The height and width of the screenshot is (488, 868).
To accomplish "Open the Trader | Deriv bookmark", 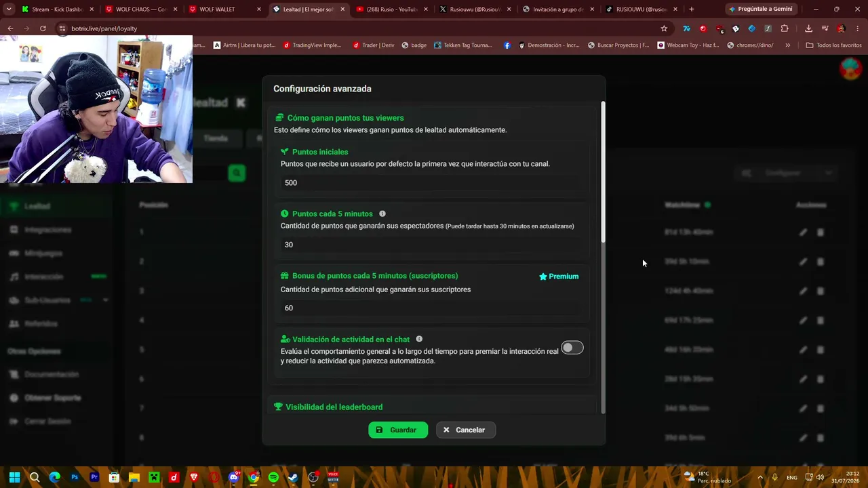I will [x=373, y=45].
